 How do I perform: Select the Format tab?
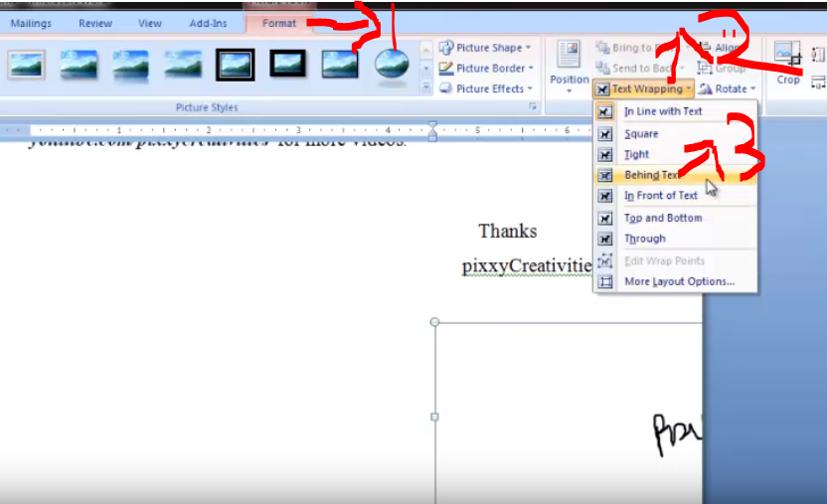(279, 23)
